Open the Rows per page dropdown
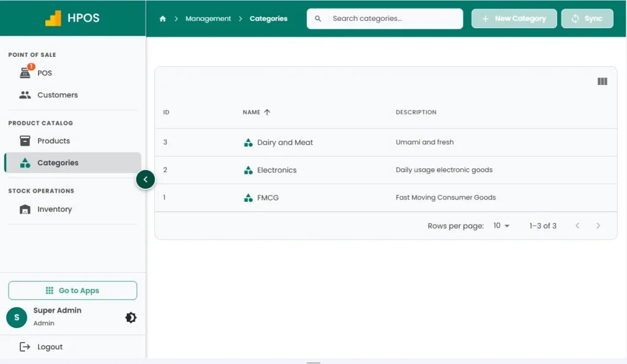The width and height of the screenshot is (627, 364). pyautogui.click(x=501, y=226)
